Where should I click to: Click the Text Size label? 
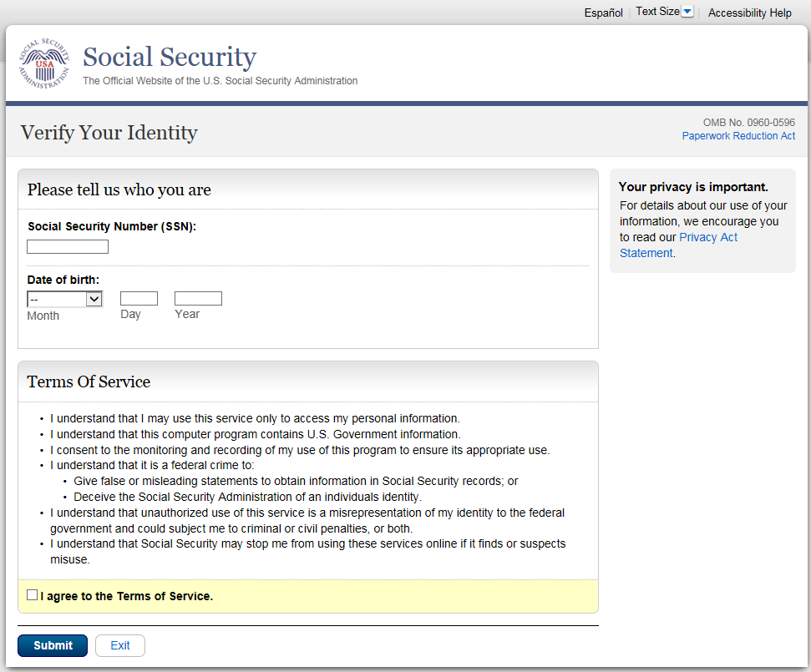pos(657,12)
